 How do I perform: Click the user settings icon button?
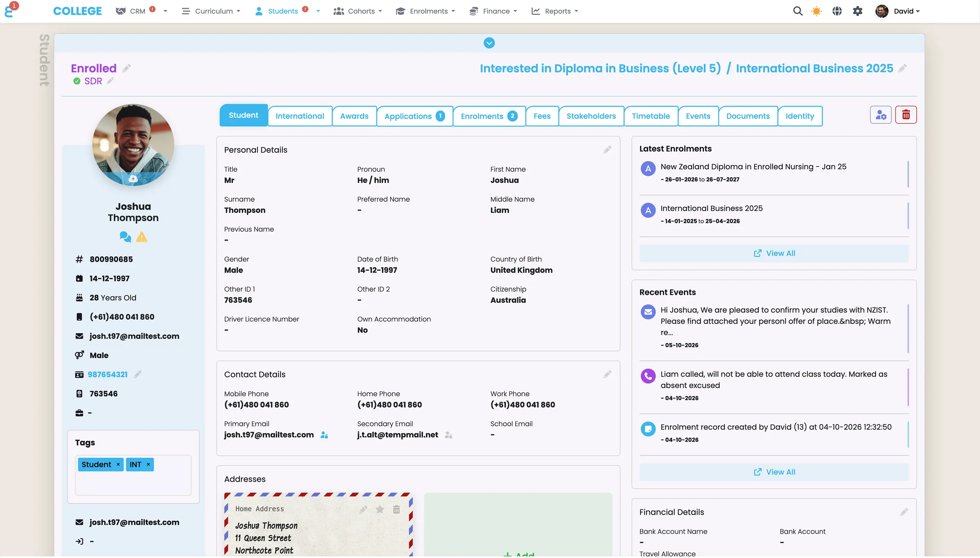click(881, 115)
